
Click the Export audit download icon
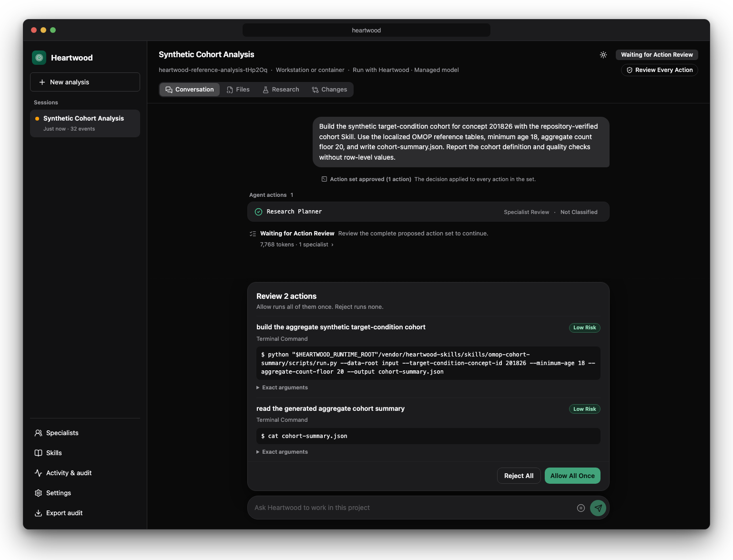coord(39,513)
